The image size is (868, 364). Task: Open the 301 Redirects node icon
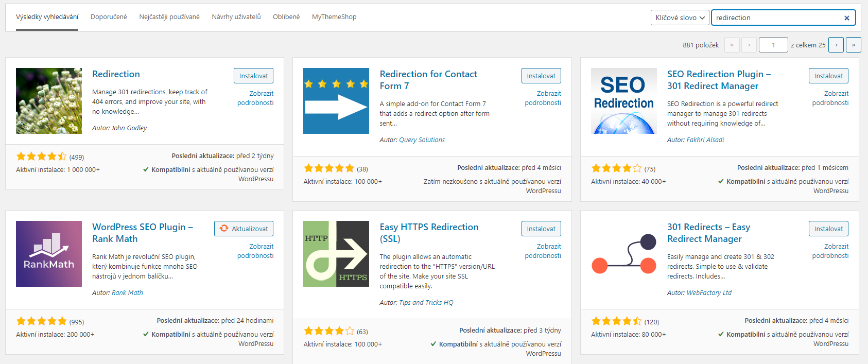pos(624,254)
